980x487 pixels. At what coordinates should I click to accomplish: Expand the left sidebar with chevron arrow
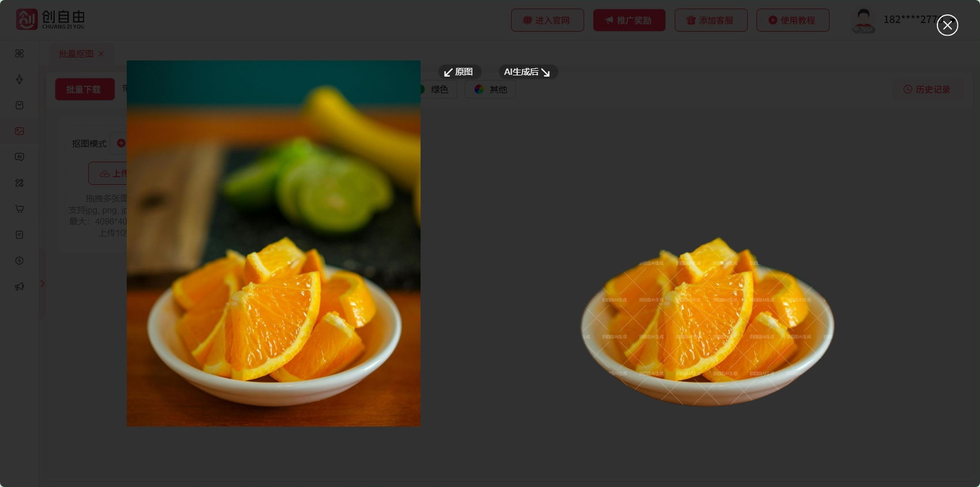[x=42, y=283]
